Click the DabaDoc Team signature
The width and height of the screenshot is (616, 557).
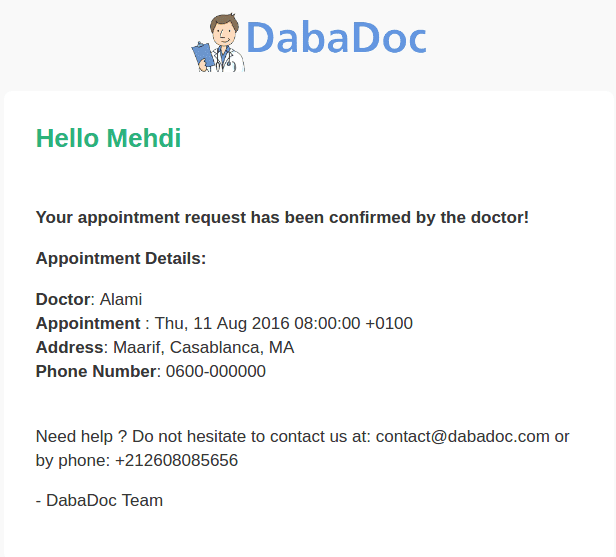[x=99, y=500]
